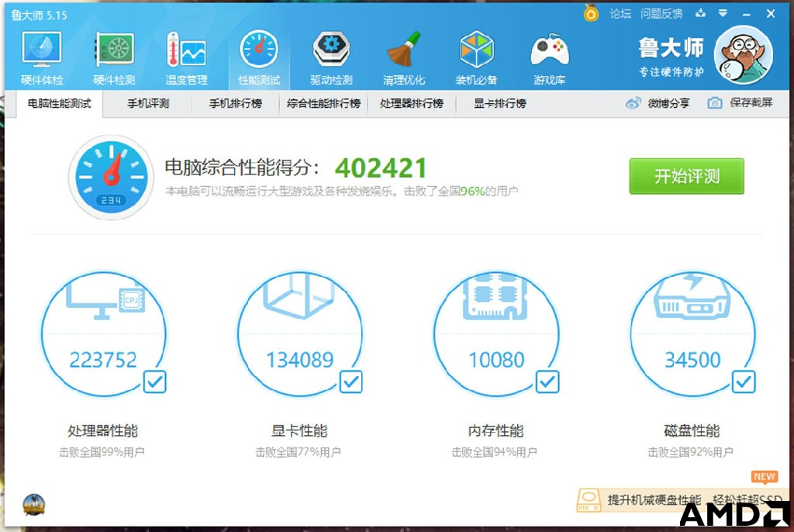Uncheck the 处理器性能 test checkbox
Image resolution: width=794 pixels, height=532 pixels.
click(154, 382)
